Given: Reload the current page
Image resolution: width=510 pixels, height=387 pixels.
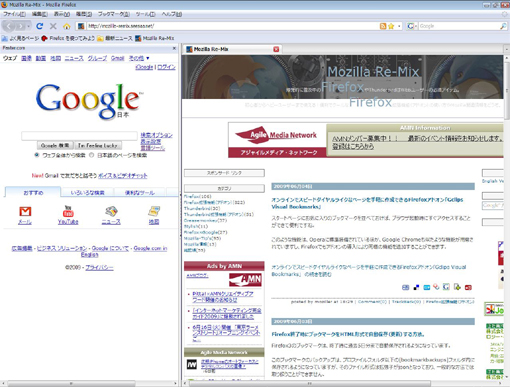Looking at the screenshot, I should pyautogui.click(x=40, y=26).
